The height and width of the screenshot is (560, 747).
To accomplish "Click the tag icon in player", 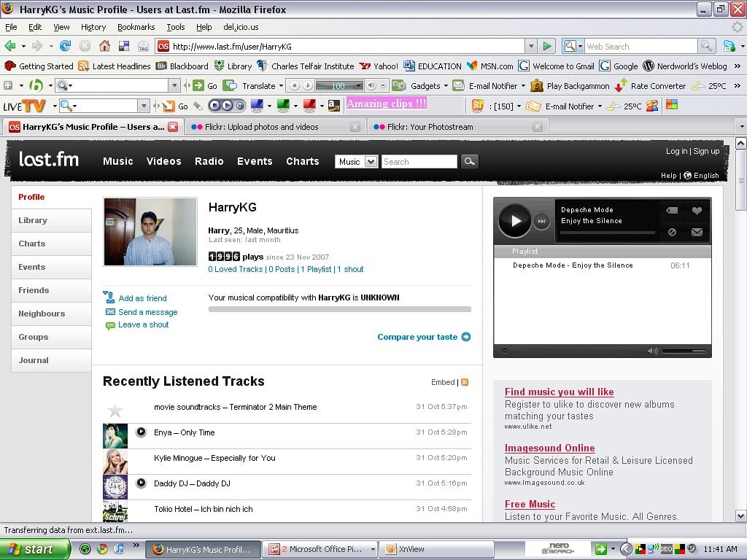I will click(672, 211).
